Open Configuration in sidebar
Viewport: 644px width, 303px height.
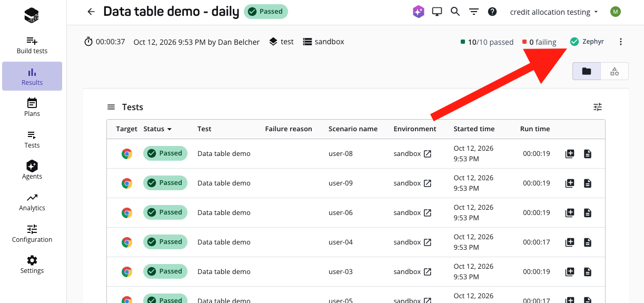tap(32, 233)
